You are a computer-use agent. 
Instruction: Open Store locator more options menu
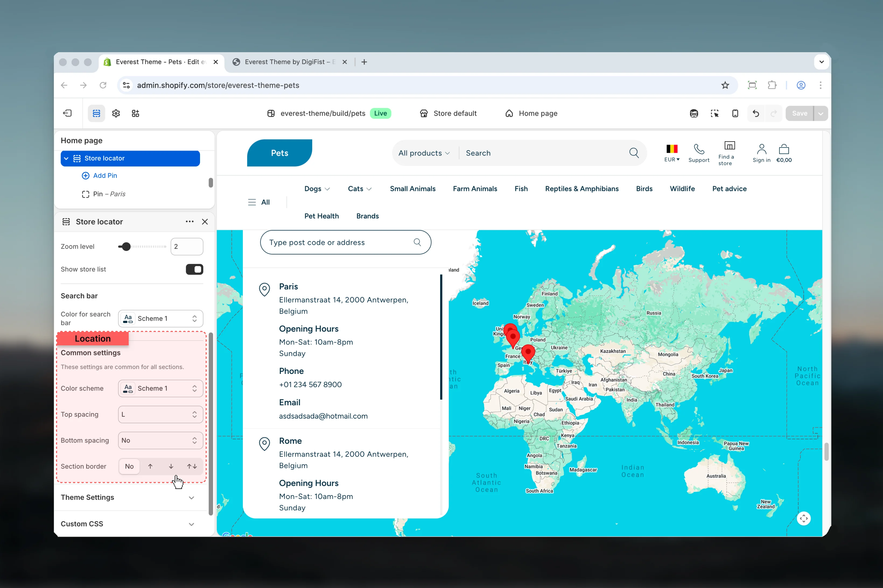[190, 222]
